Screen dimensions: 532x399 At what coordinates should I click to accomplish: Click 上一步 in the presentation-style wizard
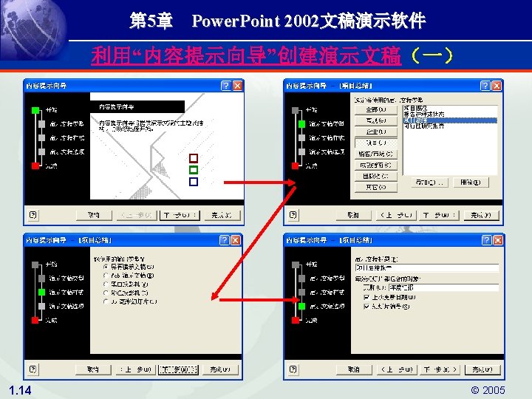pyautogui.click(x=135, y=369)
